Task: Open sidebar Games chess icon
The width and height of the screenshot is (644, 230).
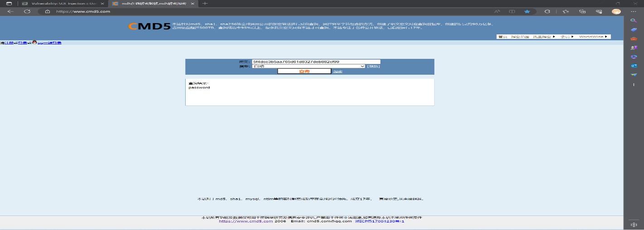Action: 634,48
